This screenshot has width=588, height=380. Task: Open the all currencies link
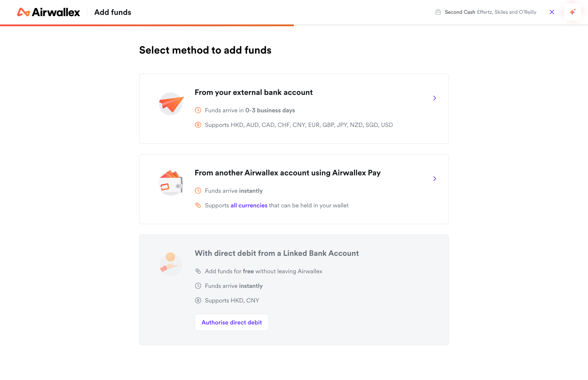pyautogui.click(x=249, y=205)
